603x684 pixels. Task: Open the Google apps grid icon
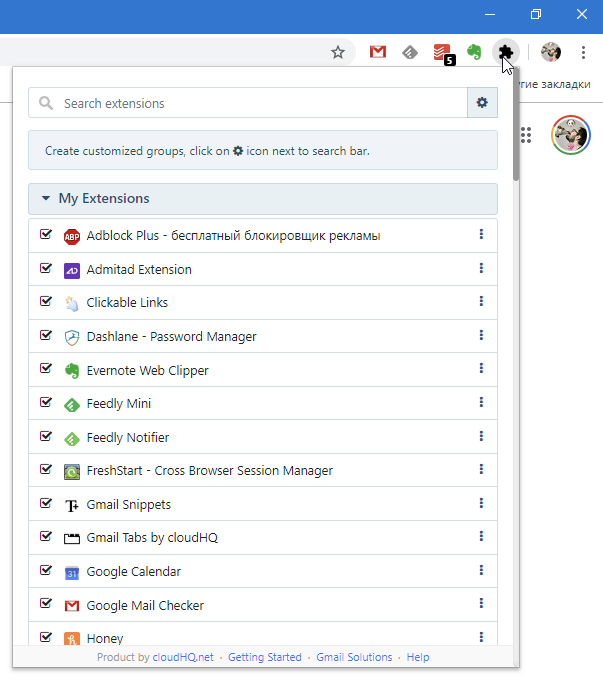[526, 135]
